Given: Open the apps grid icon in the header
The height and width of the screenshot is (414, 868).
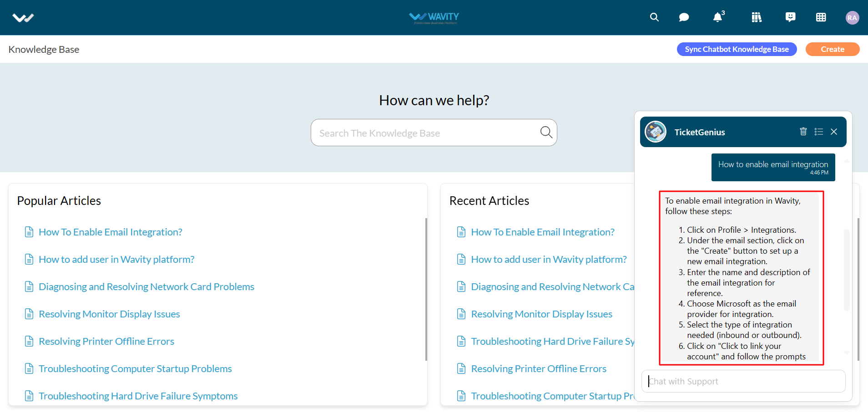Looking at the screenshot, I should [821, 17].
